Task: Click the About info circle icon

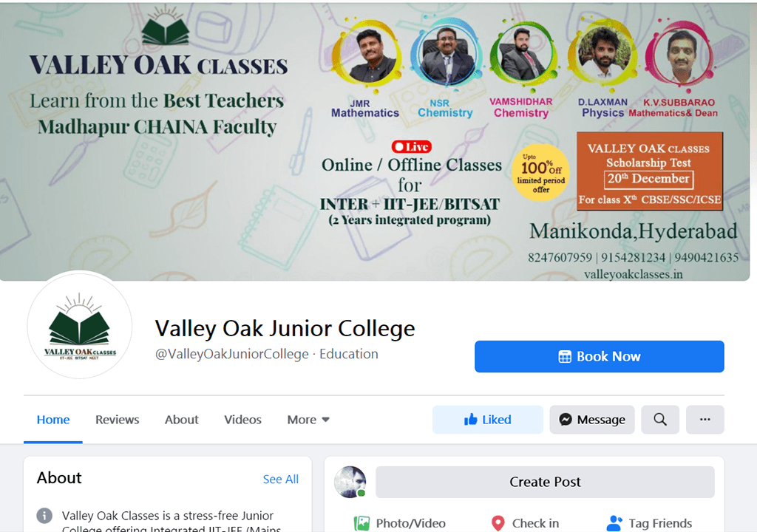Action: point(44,516)
